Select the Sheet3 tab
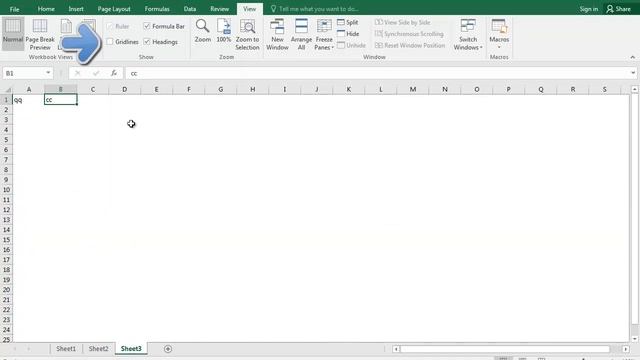 [x=131, y=349]
